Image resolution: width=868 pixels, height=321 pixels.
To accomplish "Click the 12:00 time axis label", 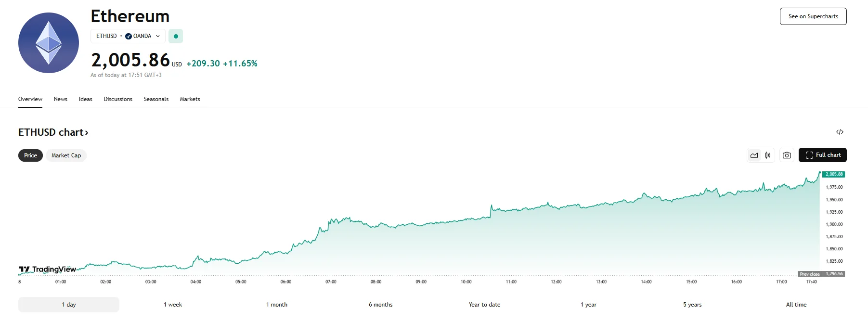I will (x=556, y=282).
